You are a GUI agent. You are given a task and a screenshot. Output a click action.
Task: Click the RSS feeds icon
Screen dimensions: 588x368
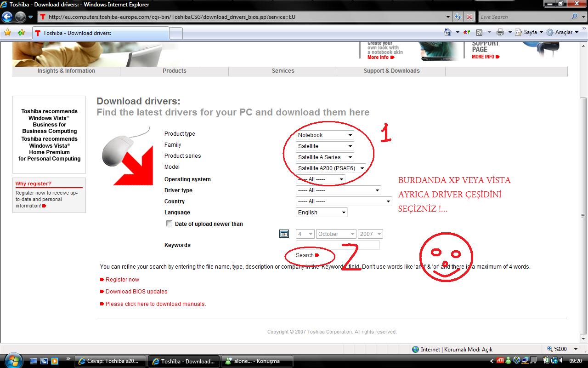(x=479, y=32)
